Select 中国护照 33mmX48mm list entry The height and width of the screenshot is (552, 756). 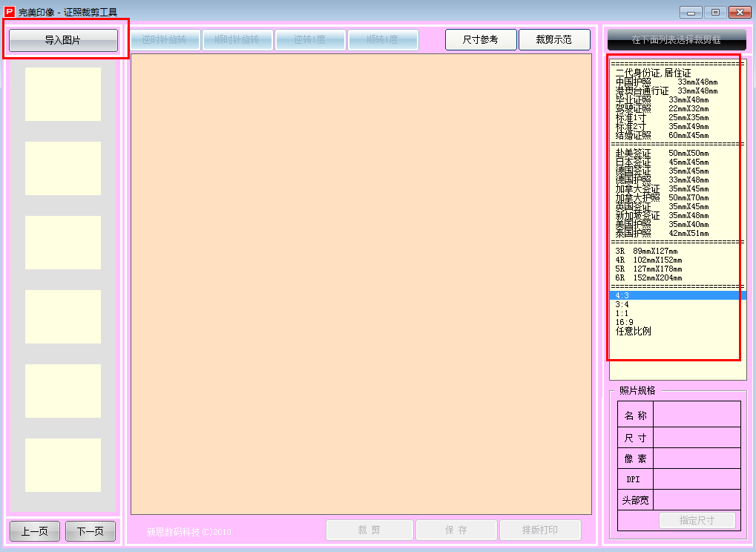[x=677, y=82]
